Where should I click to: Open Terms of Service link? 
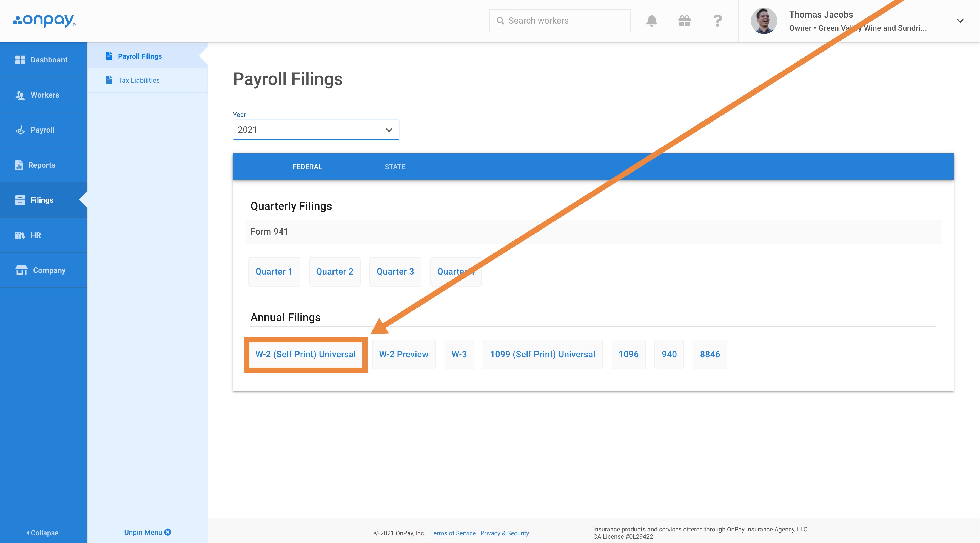coord(453,533)
